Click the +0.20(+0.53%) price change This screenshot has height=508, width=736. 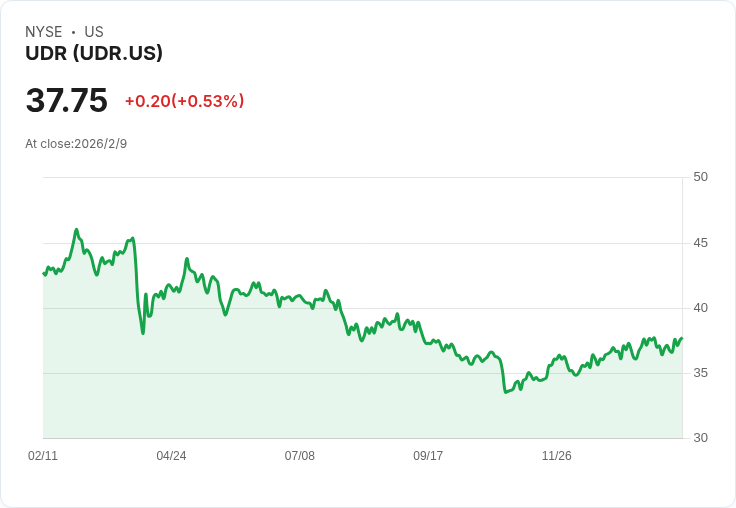tap(184, 101)
